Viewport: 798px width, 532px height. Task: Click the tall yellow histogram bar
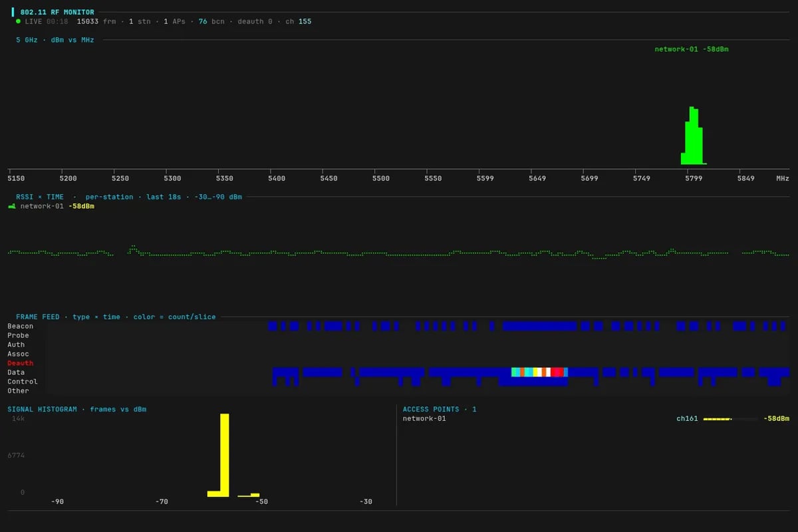[x=225, y=455]
